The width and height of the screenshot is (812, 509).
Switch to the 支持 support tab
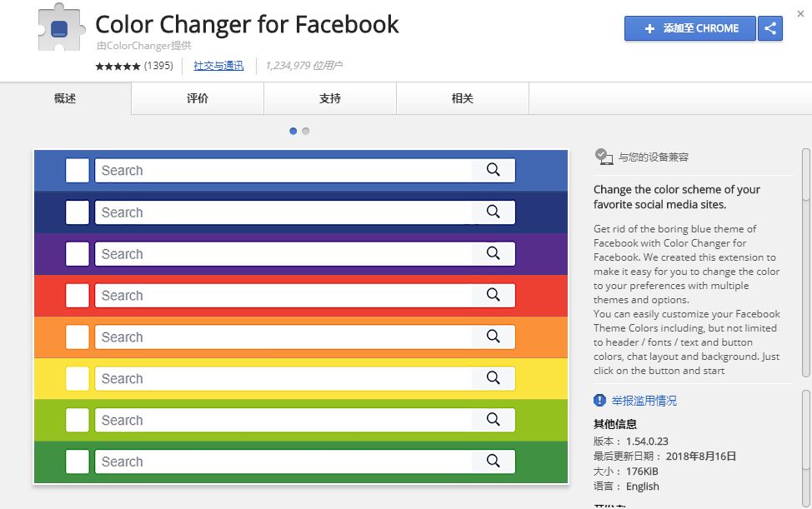point(330,98)
